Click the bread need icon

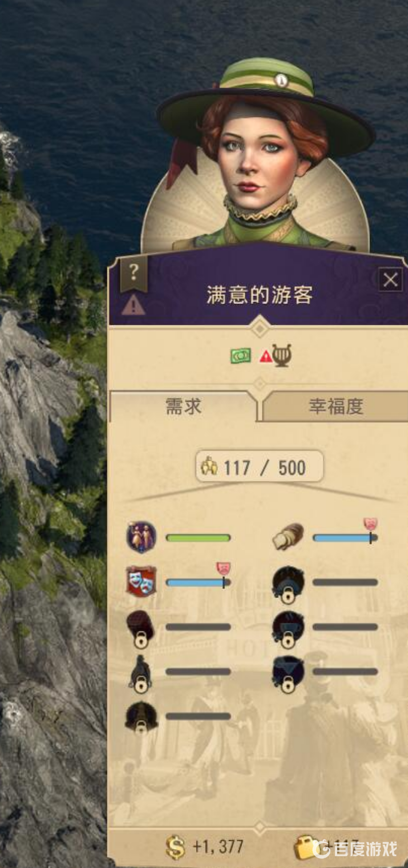pos(288,537)
